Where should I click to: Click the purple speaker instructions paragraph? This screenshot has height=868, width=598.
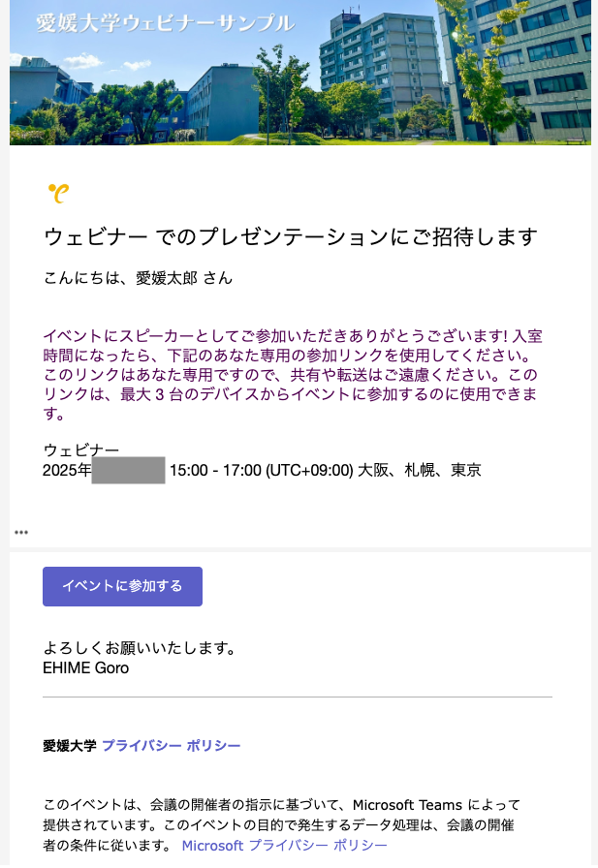point(291,375)
